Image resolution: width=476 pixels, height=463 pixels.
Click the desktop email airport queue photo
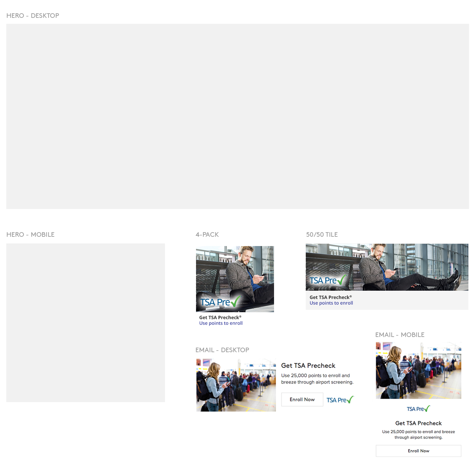point(236,385)
